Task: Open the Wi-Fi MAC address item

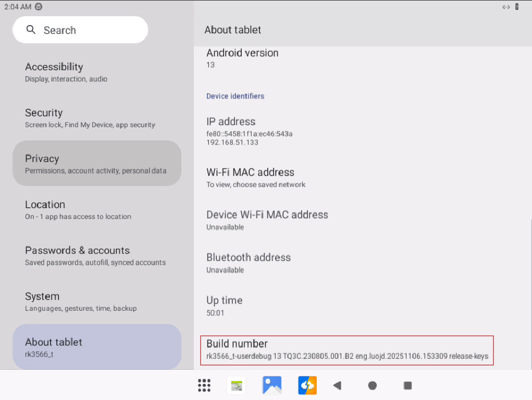Action: pos(347,177)
